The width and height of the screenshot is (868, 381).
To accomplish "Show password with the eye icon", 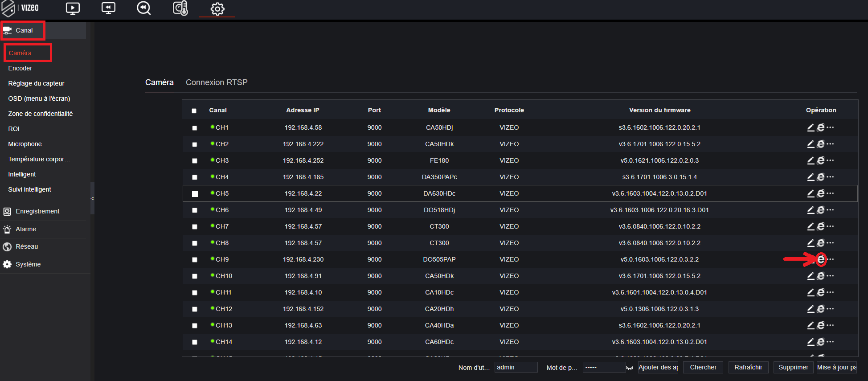I will pos(630,368).
